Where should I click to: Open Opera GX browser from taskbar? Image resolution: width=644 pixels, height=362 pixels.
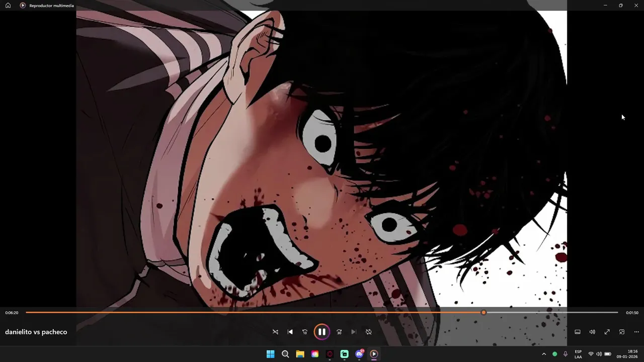click(330, 354)
